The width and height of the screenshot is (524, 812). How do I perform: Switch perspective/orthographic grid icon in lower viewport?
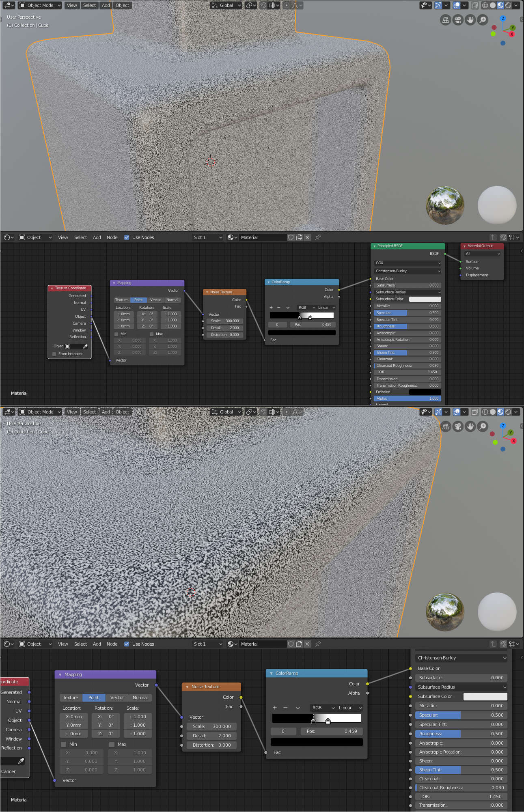446,426
